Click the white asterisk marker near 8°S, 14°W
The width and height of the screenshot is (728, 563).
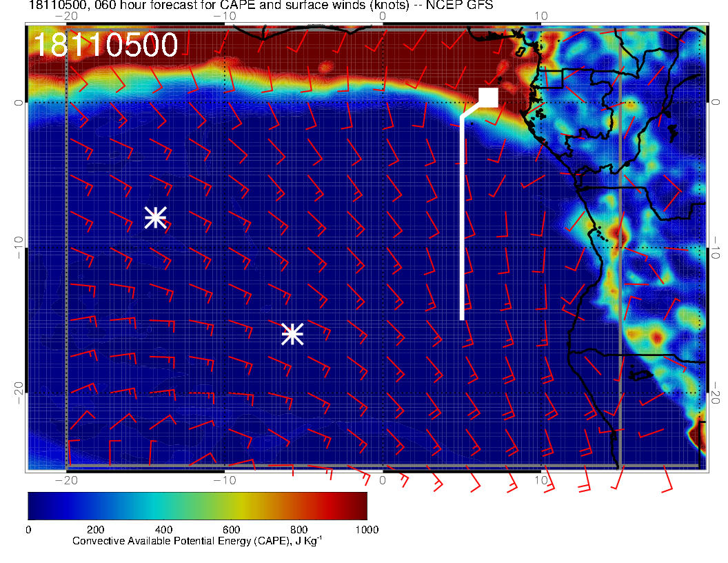pos(156,217)
